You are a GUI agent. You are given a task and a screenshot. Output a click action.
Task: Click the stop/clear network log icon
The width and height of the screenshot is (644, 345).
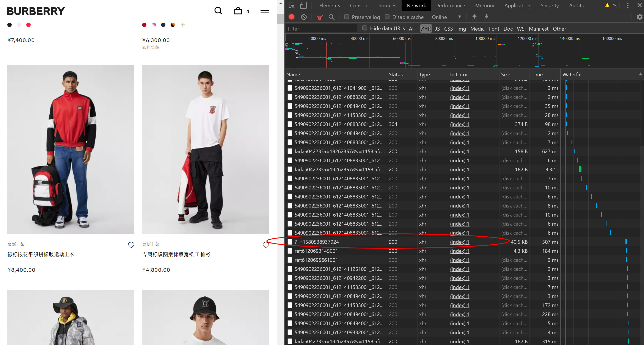[304, 17]
